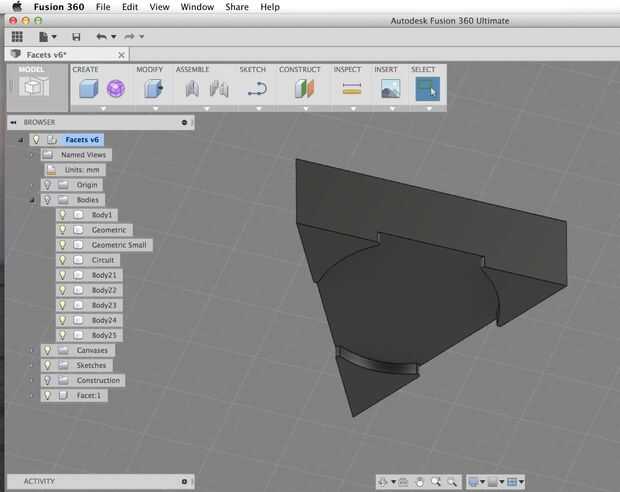Screen dimensions: 620x492
Task: Open the Apple menu
Action: (17, 6)
